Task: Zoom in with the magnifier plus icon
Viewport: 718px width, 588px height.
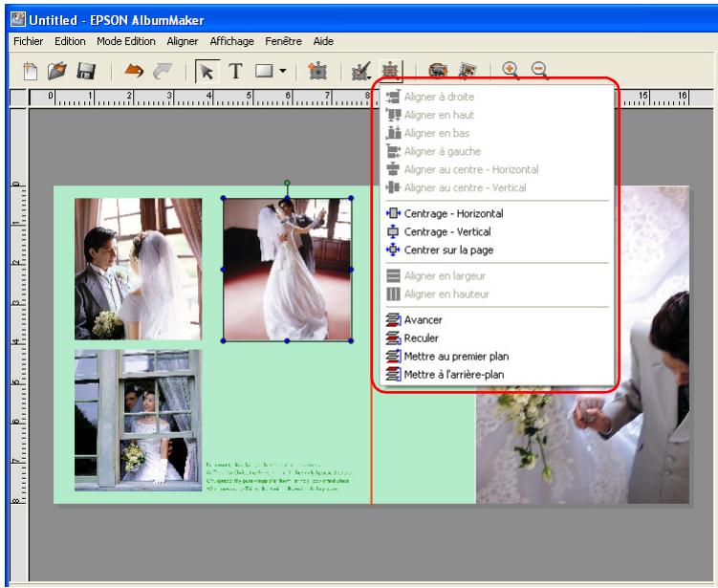Action: tap(511, 70)
